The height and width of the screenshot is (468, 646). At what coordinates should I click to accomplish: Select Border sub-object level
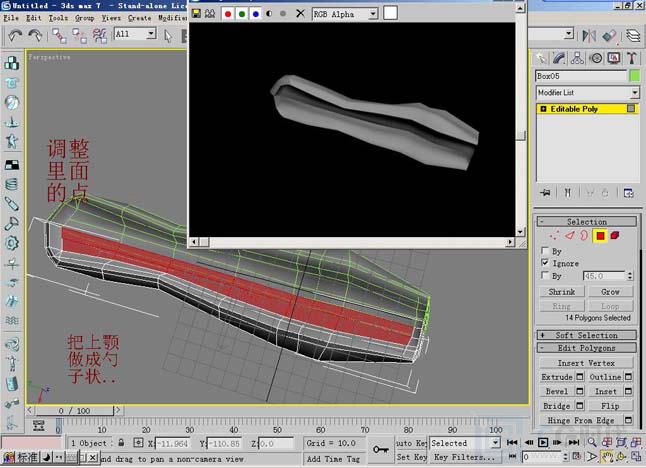(584, 236)
